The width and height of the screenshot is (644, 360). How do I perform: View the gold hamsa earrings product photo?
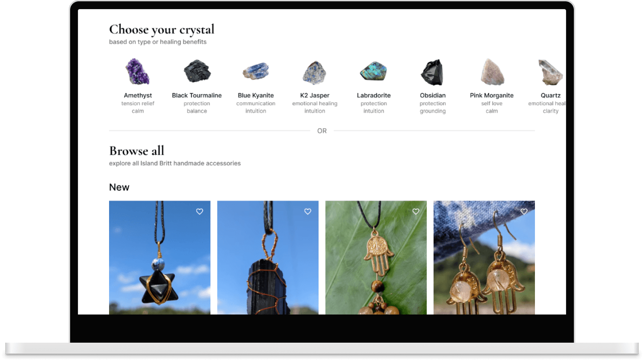pyautogui.click(x=484, y=257)
